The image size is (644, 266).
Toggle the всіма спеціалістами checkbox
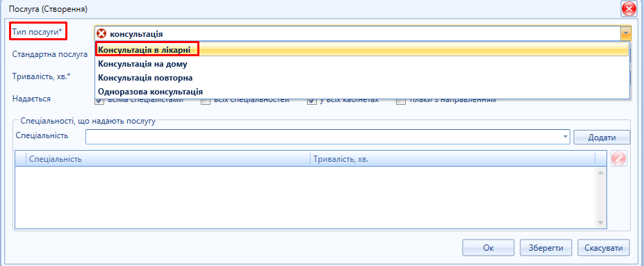[99, 100]
